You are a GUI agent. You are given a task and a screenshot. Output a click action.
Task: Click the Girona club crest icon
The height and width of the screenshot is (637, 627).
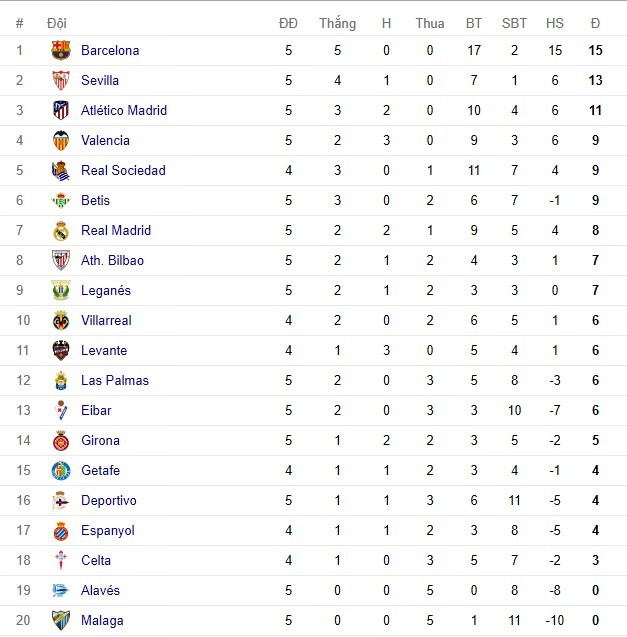coord(61,441)
